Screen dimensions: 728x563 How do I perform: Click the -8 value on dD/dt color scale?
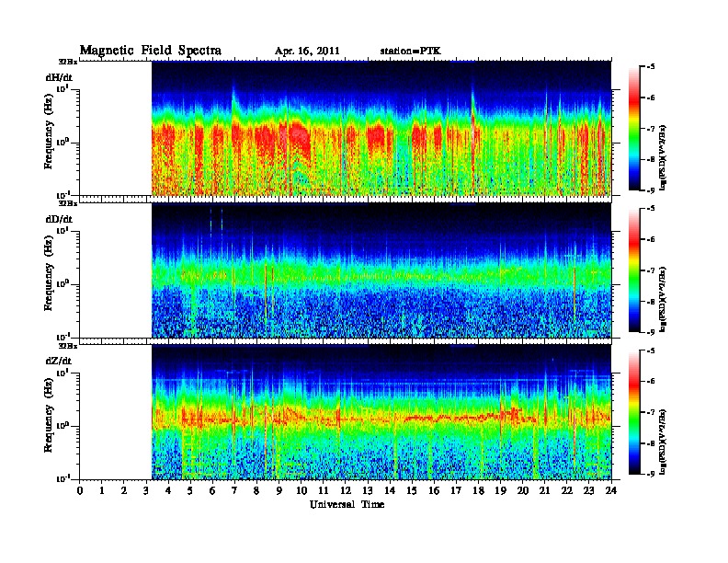[x=652, y=302]
